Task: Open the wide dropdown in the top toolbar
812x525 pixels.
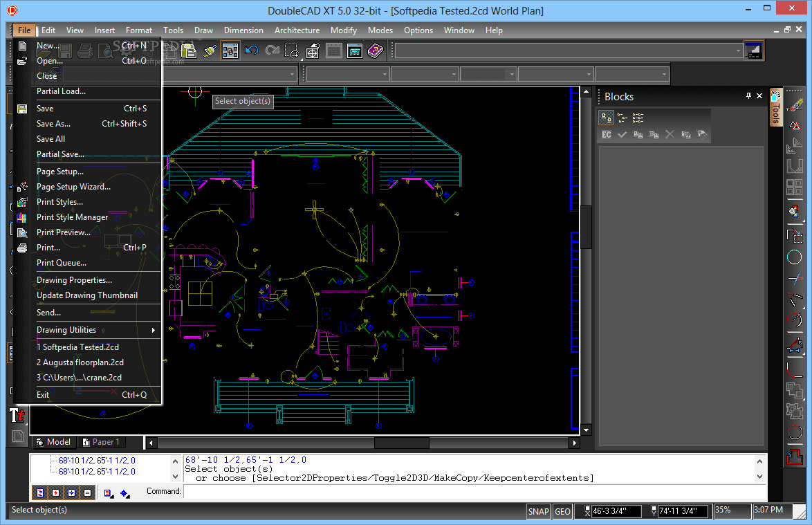Action: [569, 50]
